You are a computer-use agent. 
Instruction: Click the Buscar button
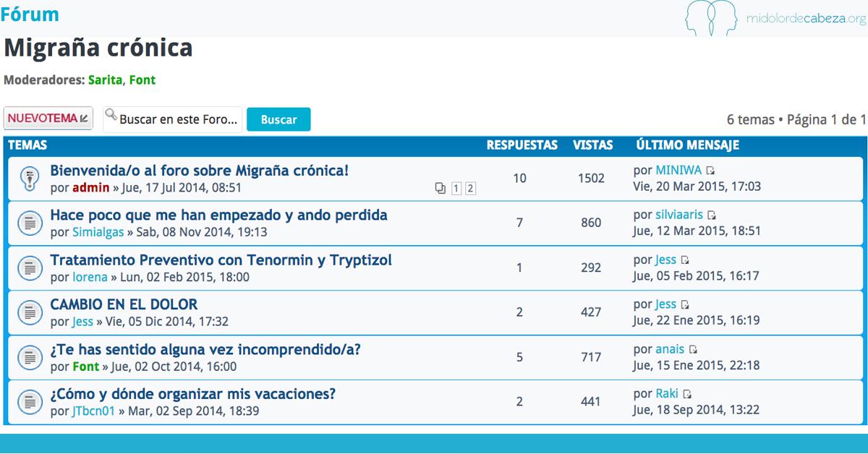[278, 120]
